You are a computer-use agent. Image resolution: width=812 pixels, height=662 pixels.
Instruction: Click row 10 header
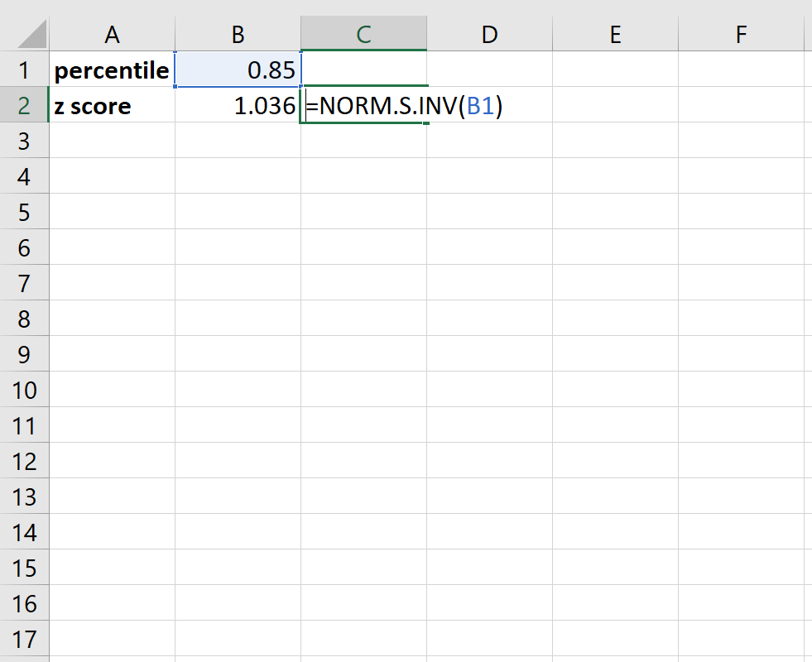pyautogui.click(x=25, y=390)
